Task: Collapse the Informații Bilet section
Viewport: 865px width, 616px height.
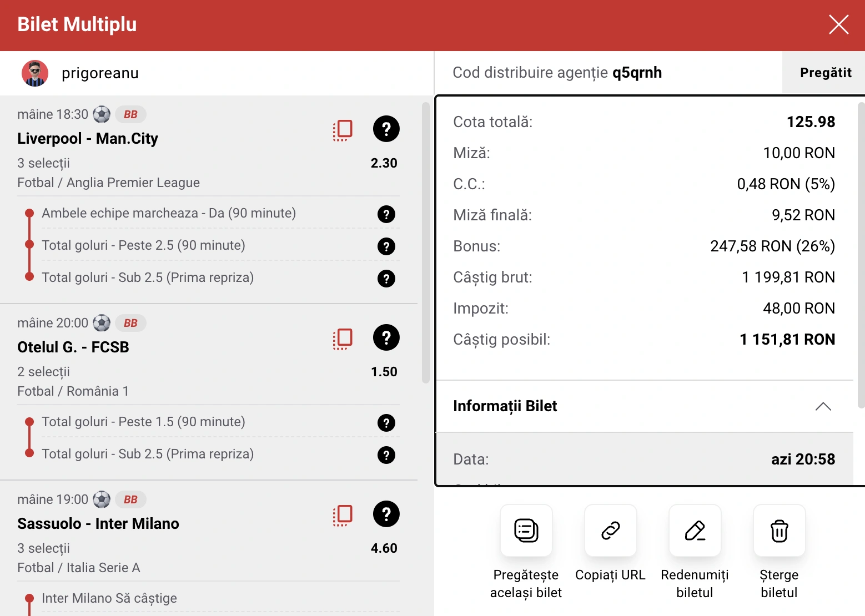Action: point(823,406)
